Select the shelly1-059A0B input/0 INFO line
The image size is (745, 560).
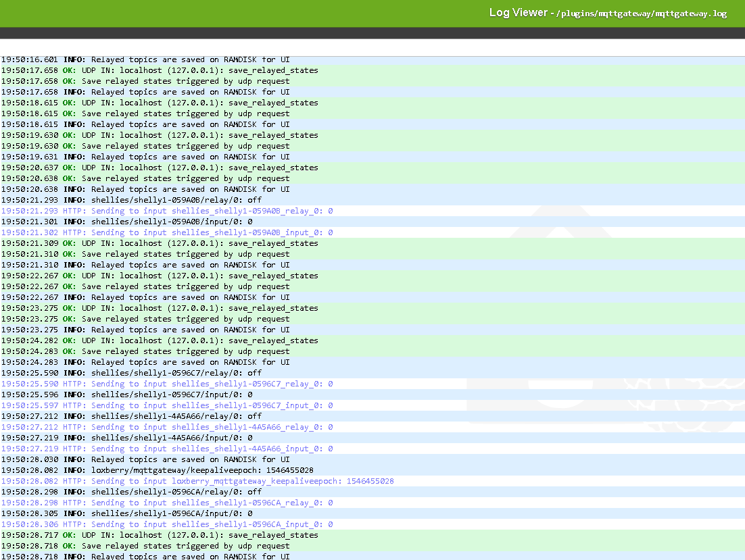[162, 222]
